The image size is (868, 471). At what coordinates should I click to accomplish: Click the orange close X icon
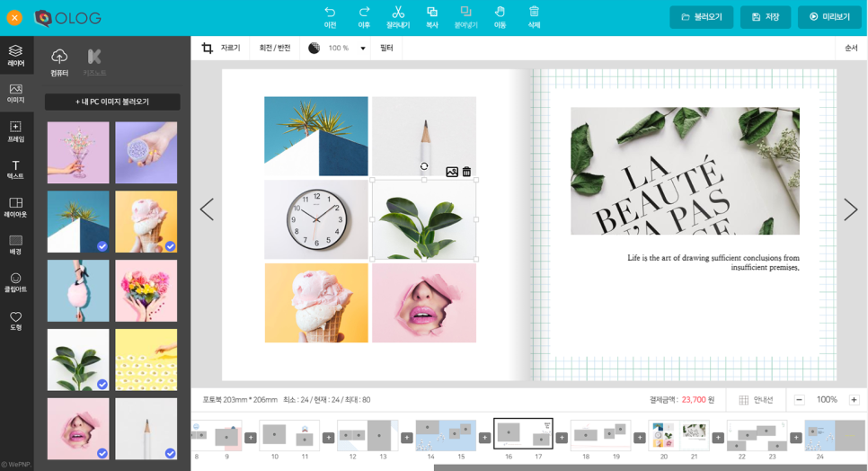click(x=14, y=18)
